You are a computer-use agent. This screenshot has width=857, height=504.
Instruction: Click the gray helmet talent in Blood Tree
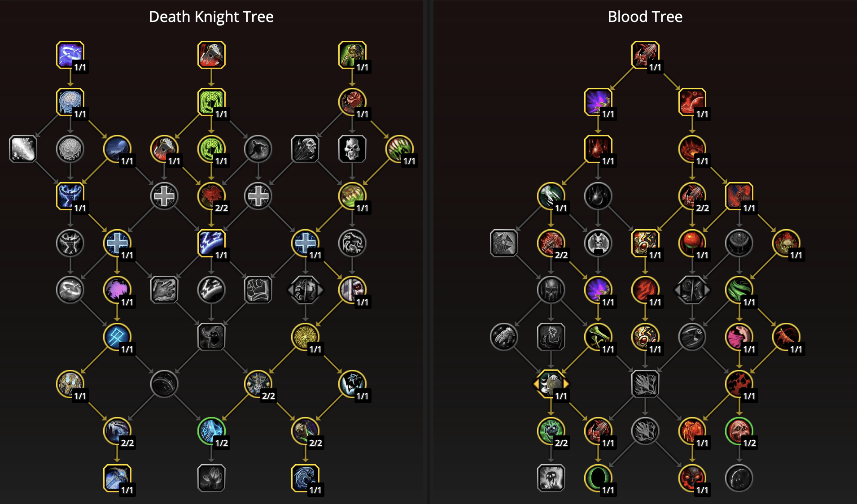(551, 290)
